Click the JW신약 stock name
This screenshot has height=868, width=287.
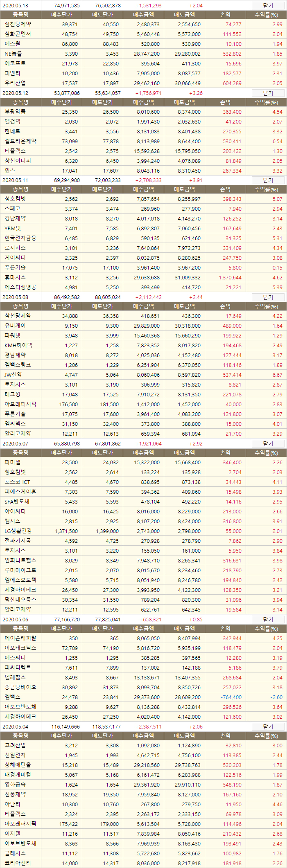click(14, 374)
